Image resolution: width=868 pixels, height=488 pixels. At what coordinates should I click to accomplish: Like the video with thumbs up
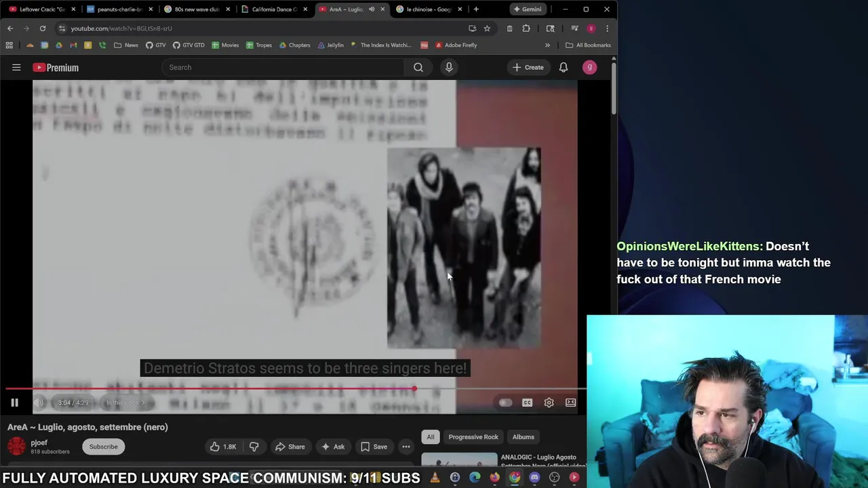[x=223, y=447]
